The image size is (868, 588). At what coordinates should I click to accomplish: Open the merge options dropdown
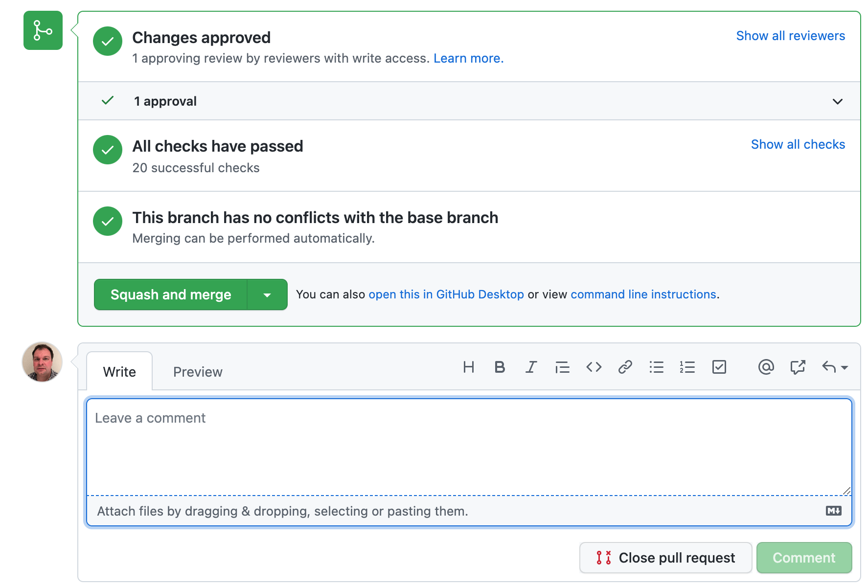click(267, 294)
